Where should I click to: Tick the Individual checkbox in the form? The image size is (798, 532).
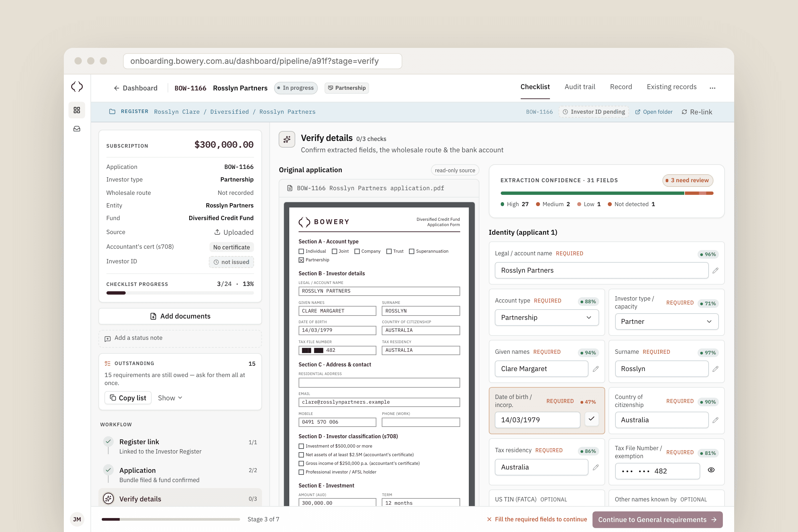click(301, 251)
